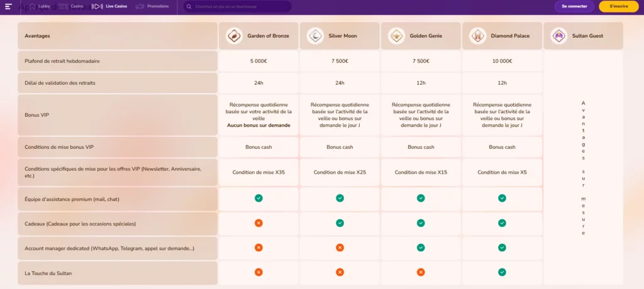Viewport: 644px width, 289px height.
Task: Click green check for Silver Moon Cadeaux
Action: click(340, 223)
